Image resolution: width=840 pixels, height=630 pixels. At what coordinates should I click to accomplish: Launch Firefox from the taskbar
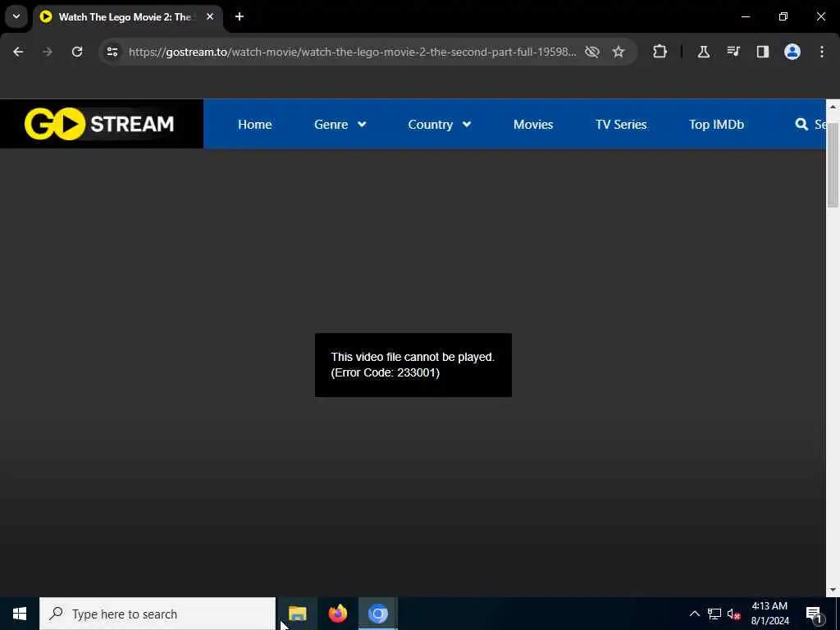tap(337, 614)
